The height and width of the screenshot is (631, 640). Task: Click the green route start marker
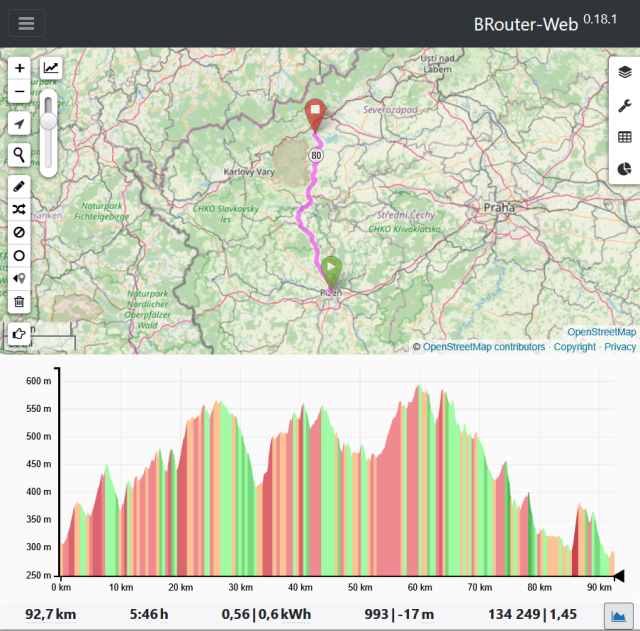331,272
